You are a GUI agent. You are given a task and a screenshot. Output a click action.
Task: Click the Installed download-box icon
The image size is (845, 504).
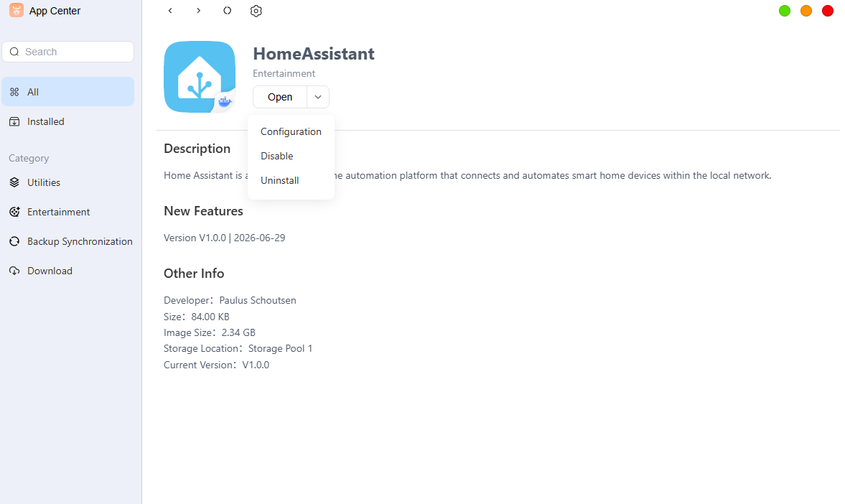tap(14, 122)
